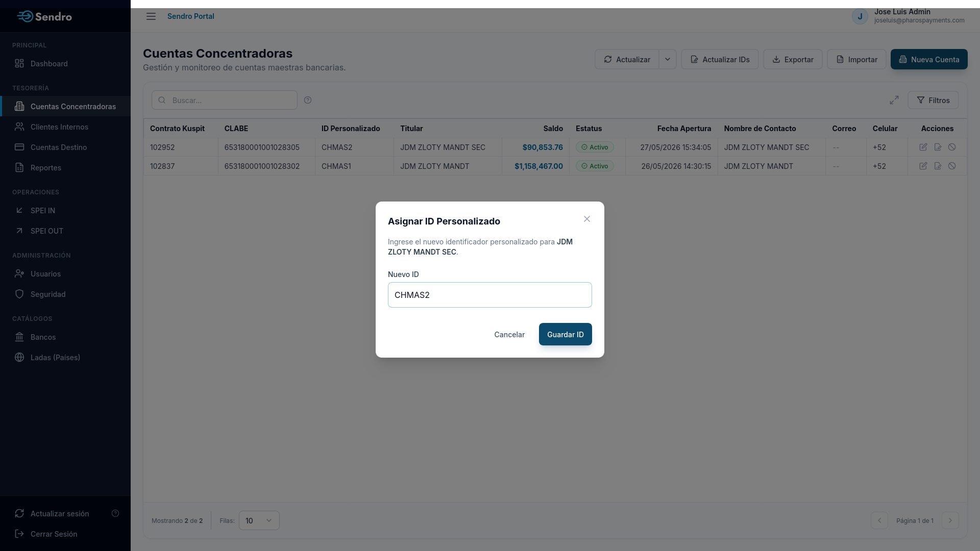Open the Filtros panel
The width and height of the screenshot is (980, 551).
click(x=933, y=100)
